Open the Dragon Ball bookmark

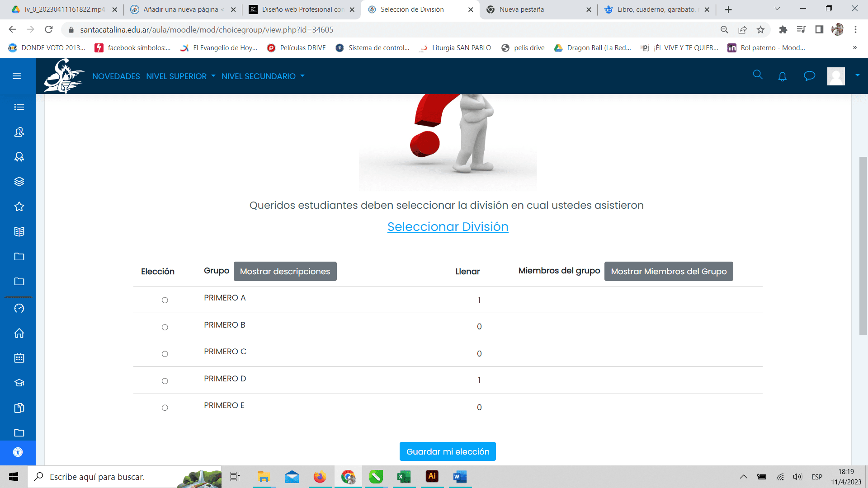593,48
